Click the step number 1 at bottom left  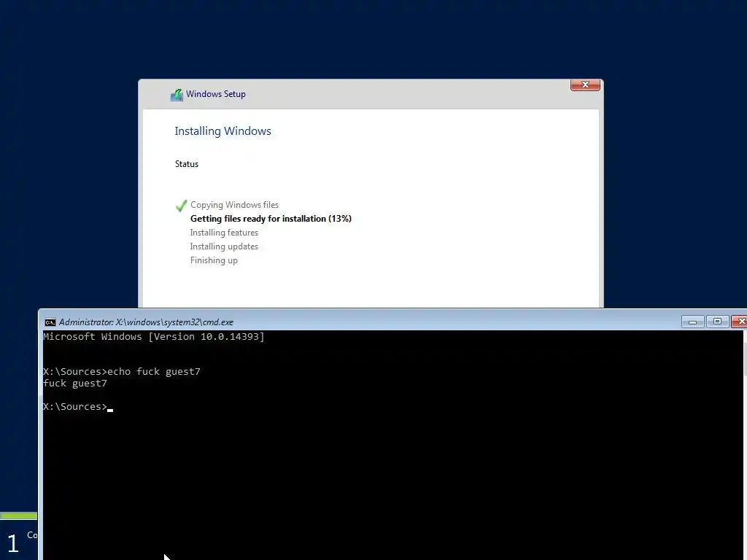tap(13, 543)
